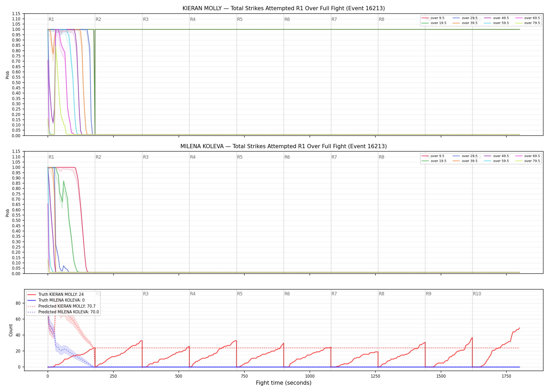Click the R3 round marker in Kieran Molly chart
The height and width of the screenshot is (392, 549).
click(x=146, y=19)
